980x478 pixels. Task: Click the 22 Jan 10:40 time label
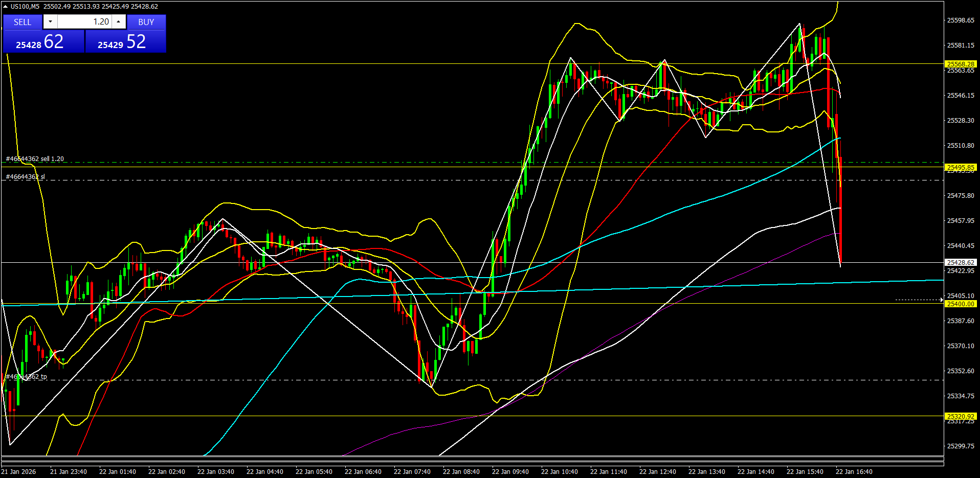coord(559,472)
